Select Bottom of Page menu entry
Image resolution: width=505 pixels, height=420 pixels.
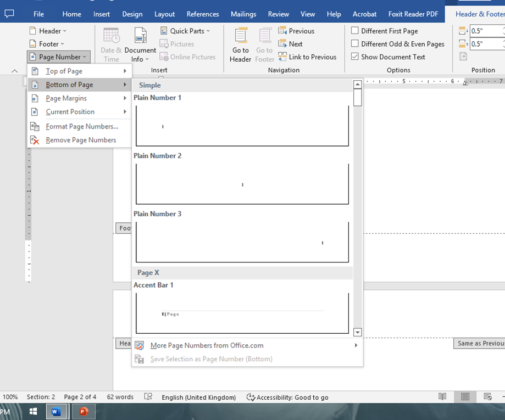[80, 85]
